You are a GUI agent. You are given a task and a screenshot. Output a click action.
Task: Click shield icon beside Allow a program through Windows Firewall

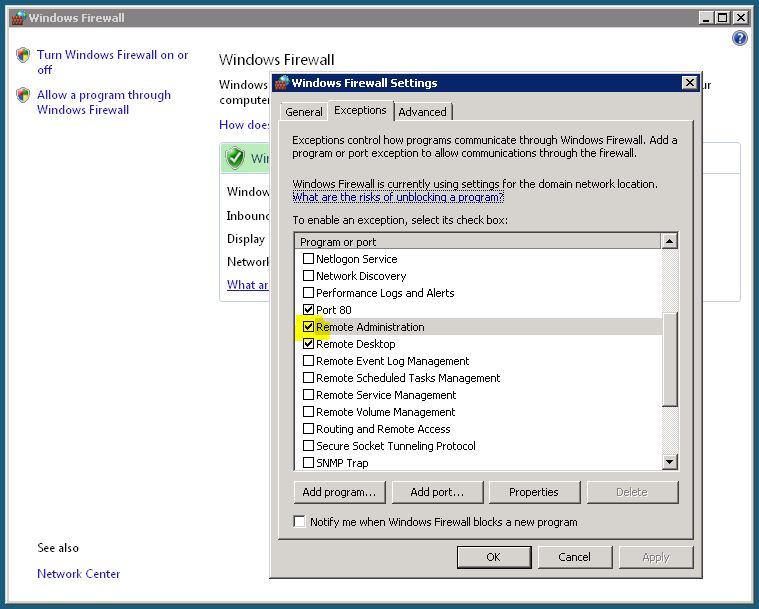pyautogui.click(x=23, y=95)
